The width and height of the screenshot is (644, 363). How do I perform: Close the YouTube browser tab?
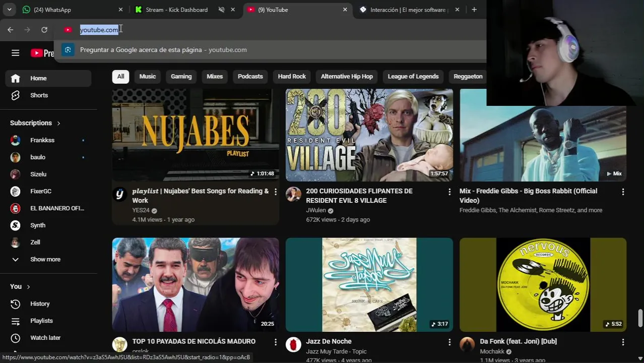(x=345, y=10)
